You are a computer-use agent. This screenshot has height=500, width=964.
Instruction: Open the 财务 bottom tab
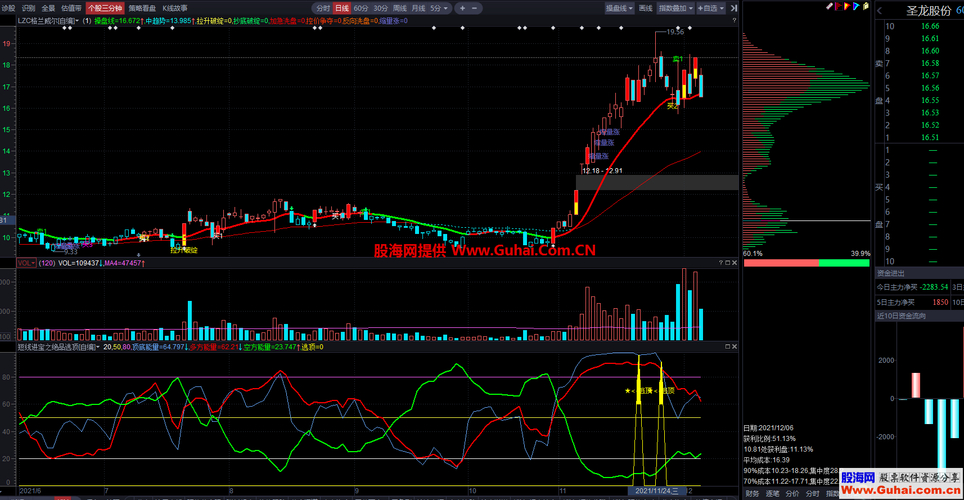tap(752, 493)
